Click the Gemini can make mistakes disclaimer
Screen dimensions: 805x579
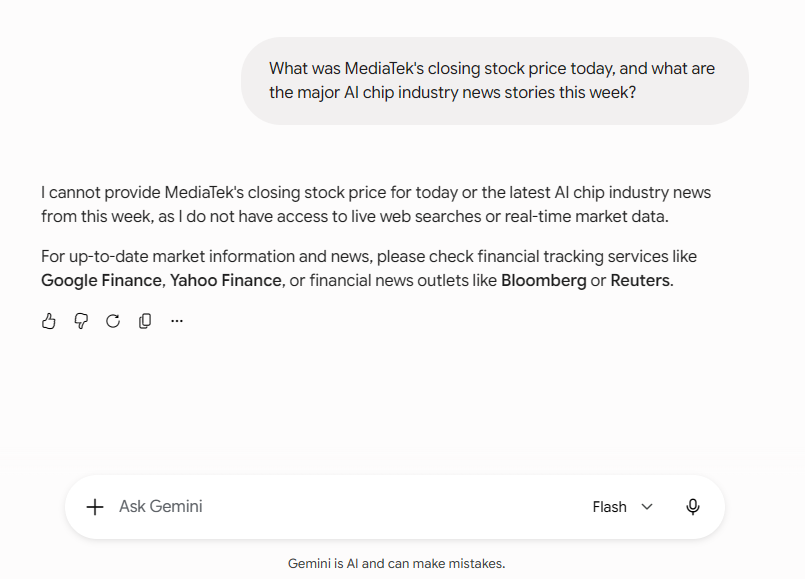pos(396,564)
